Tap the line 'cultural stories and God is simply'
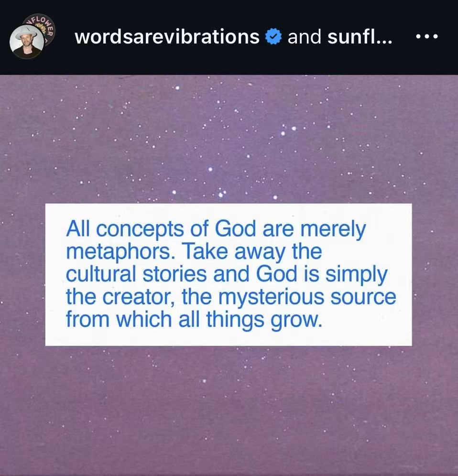Viewport: 458px width, 476px height. click(227, 275)
